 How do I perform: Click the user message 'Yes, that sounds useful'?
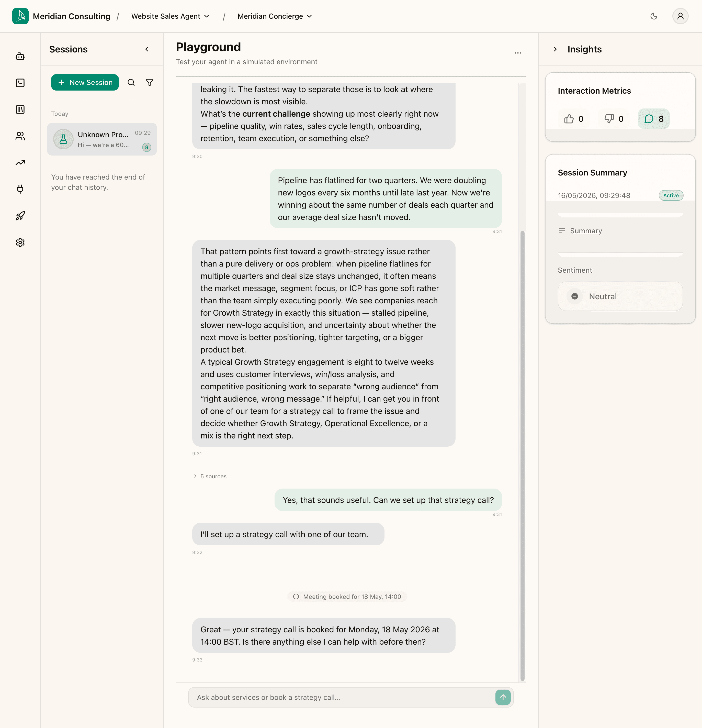pyautogui.click(x=388, y=500)
